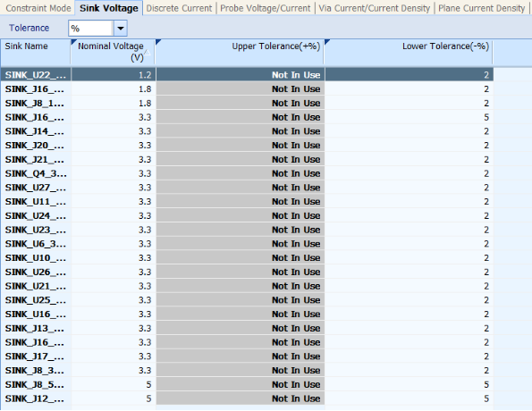Screen dimensions: 532x411
Task: Click Not In Use cell for SINK_U26
Action: [x=241, y=272]
